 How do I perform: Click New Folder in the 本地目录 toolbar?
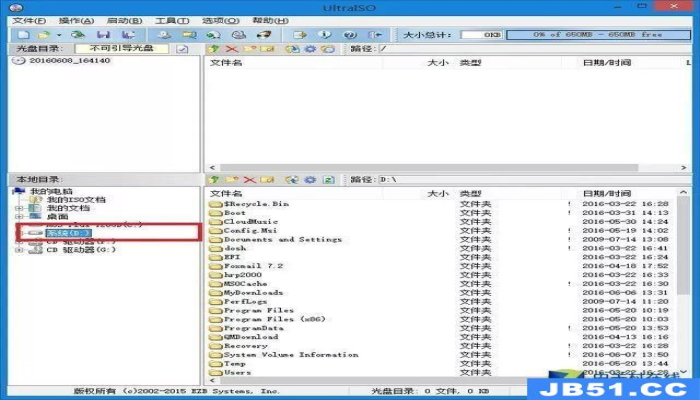click(x=232, y=179)
